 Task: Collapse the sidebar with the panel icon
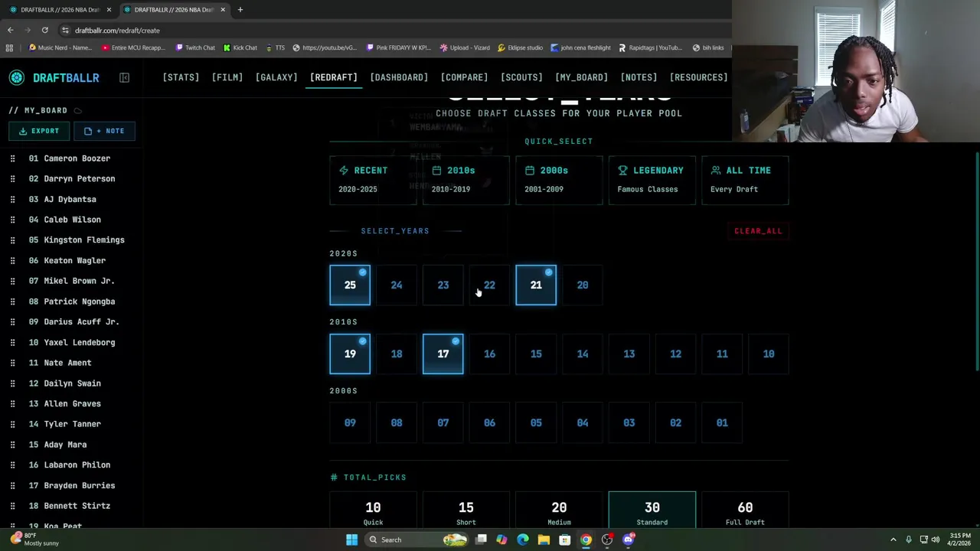click(124, 77)
